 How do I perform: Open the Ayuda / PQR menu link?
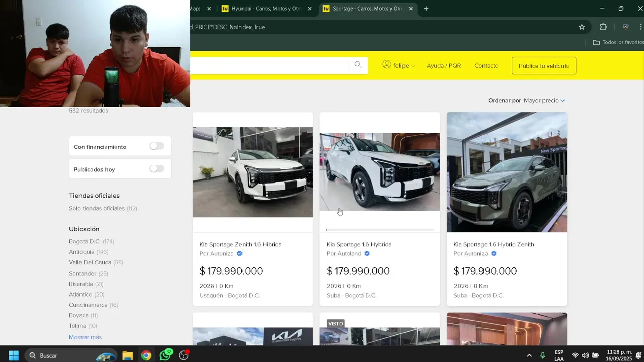(x=444, y=66)
